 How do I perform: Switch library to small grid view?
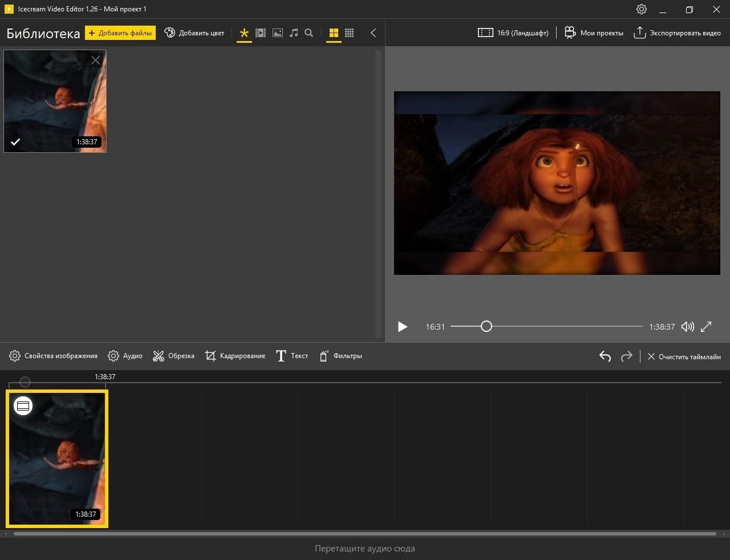[x=350, y=33]
